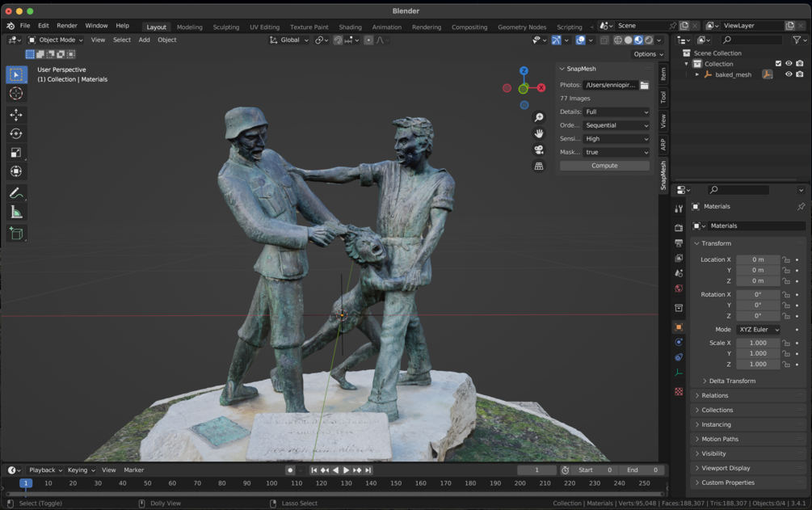
Task: Click the Add Cube tool icon
Action: [x=16, y=234]
